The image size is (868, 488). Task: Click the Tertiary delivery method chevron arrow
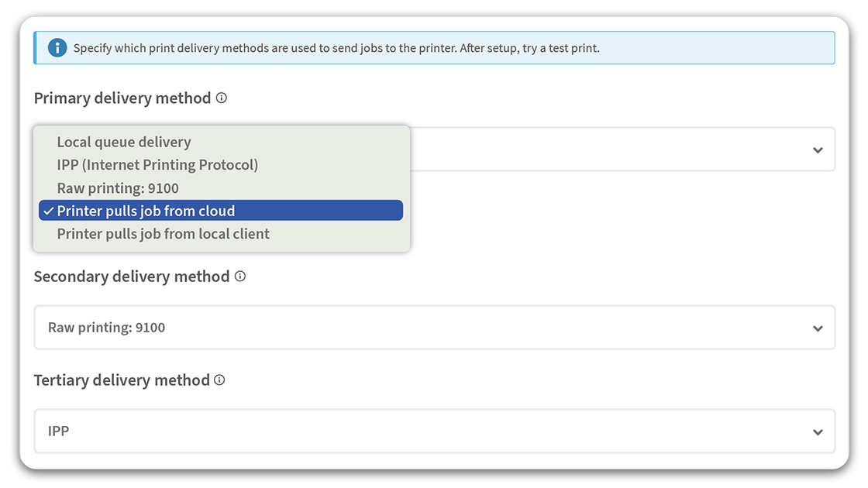click(818, 432)
